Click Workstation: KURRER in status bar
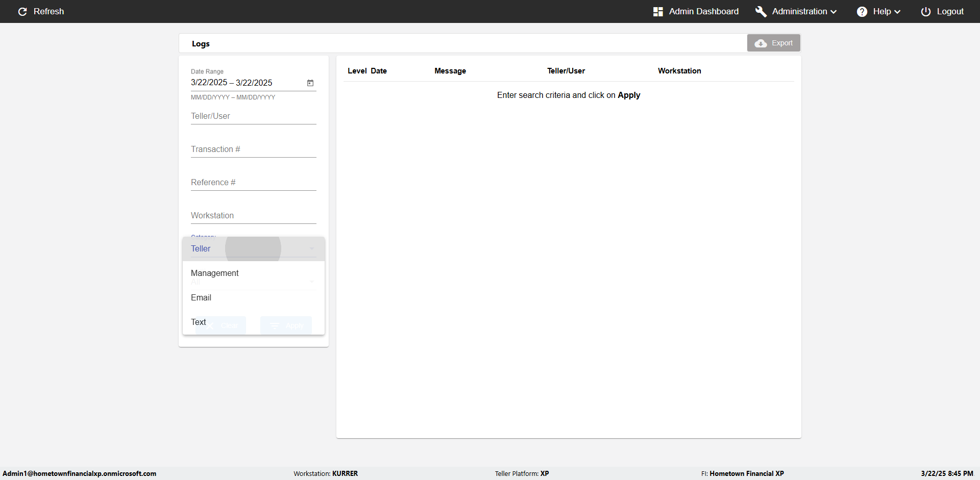The image size is (980, 480). point(326,473)
